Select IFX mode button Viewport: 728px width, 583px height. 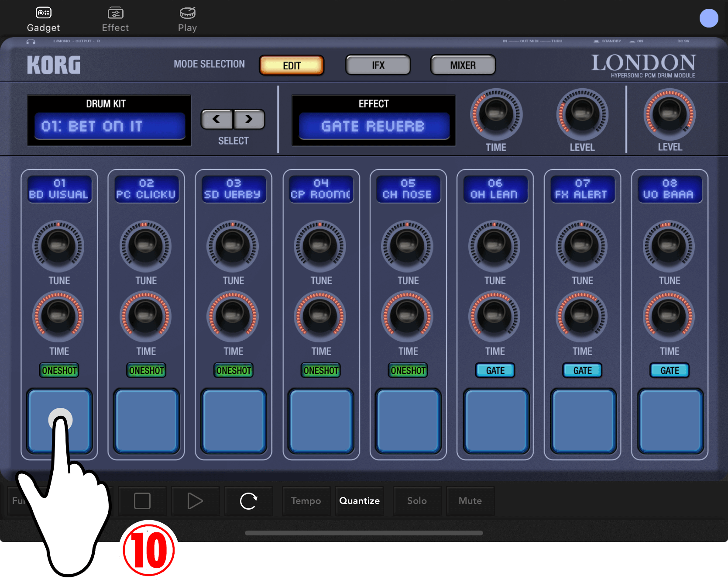[378, 66]
